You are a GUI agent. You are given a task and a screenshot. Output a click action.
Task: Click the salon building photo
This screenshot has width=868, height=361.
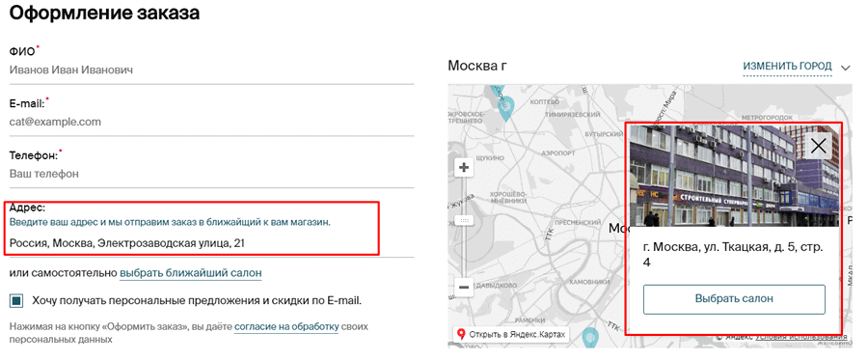pos(734,176)
